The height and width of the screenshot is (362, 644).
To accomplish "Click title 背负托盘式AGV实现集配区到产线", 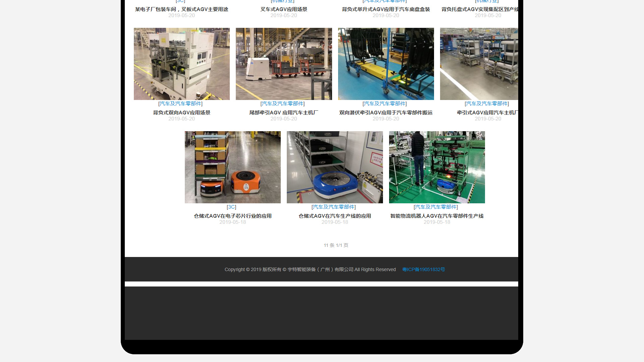I will (x=480, y=9).
